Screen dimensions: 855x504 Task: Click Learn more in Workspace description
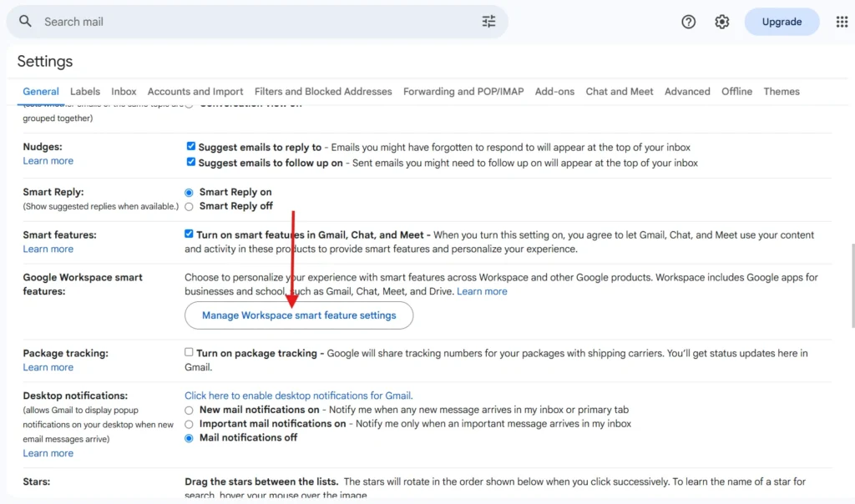482,291
